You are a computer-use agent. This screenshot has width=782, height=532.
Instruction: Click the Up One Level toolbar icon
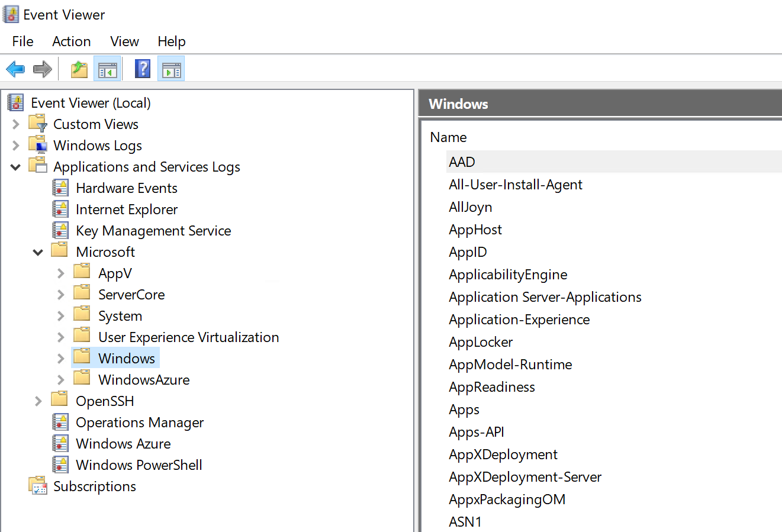pos(79,69)
